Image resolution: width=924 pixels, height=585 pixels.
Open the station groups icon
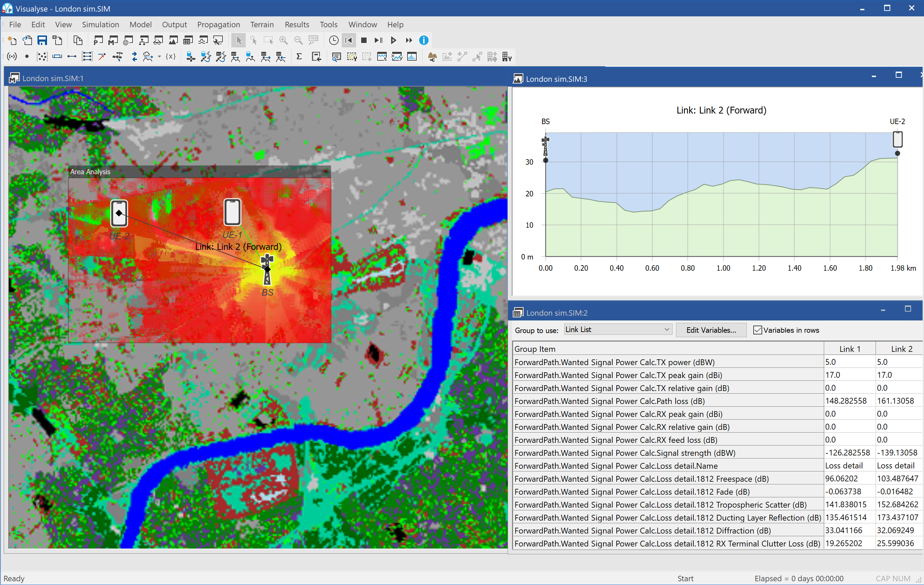pos(42,57)
